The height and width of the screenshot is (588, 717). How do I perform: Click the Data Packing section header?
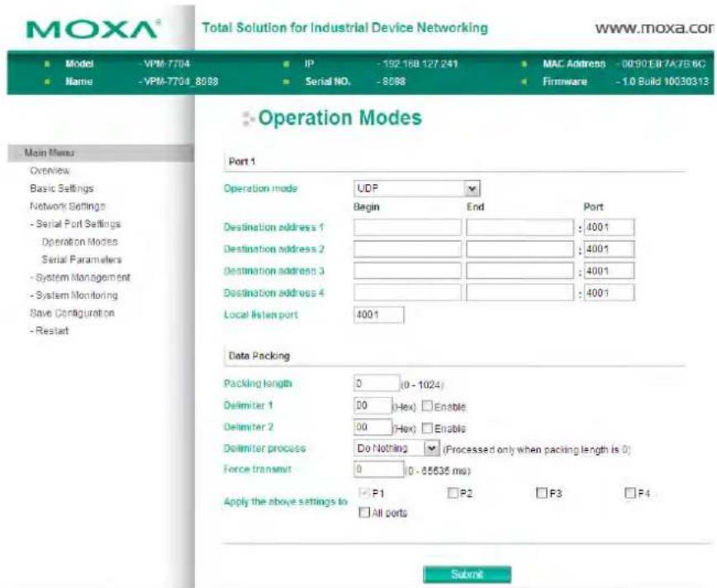[259, 356]
